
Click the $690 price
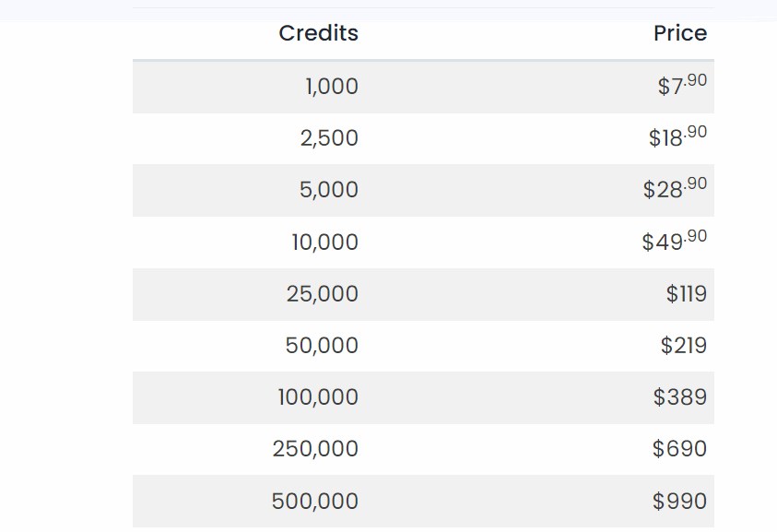(x=679, y=449)
